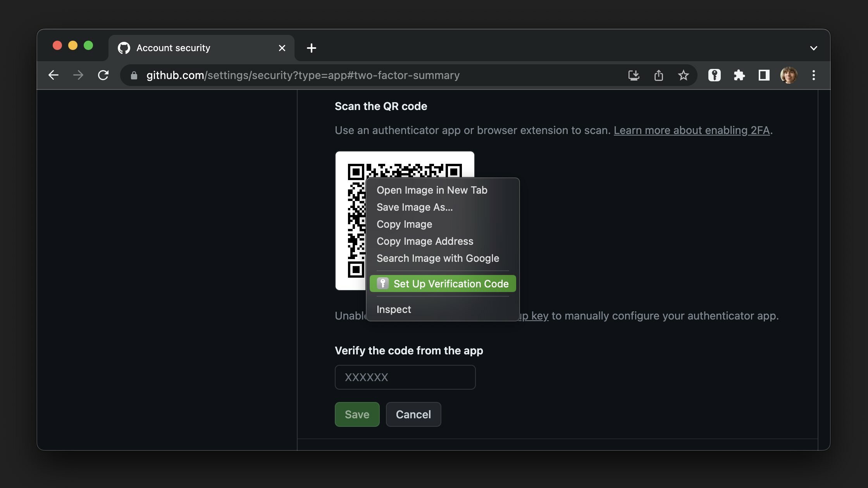Click the Inspect option in context menu
The height and width of the screenshot is (488, 868).
(x=393, y=309)
